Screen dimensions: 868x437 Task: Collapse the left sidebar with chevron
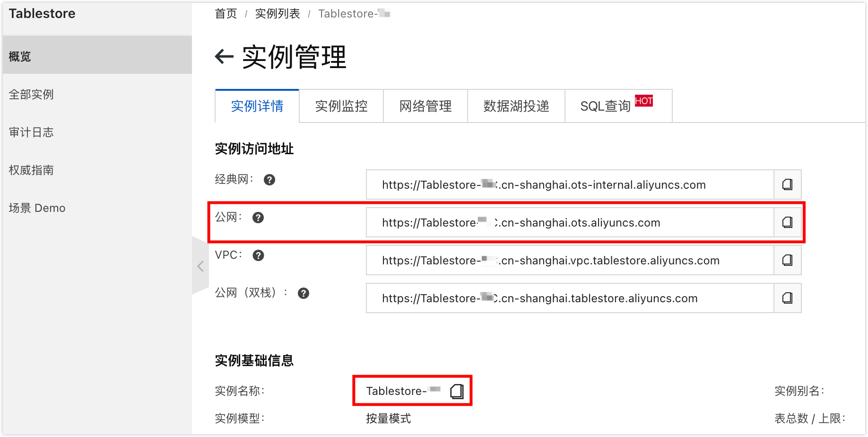200,266
